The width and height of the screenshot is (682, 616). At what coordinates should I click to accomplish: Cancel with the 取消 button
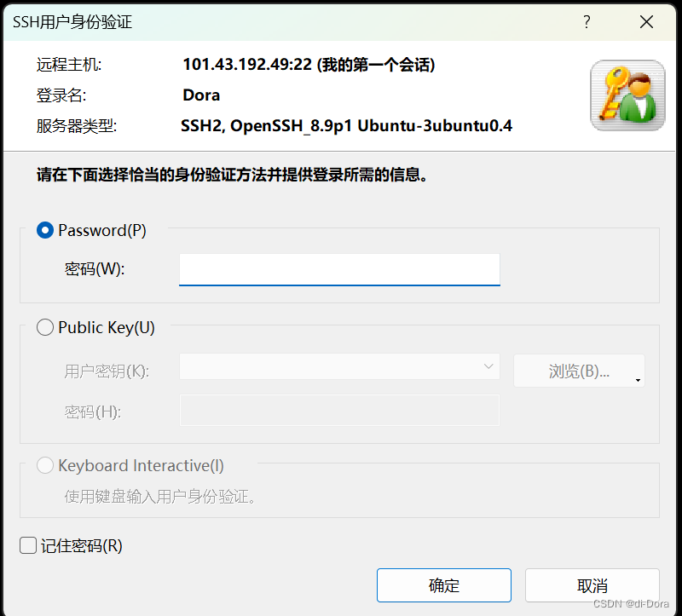click(592, 585)
